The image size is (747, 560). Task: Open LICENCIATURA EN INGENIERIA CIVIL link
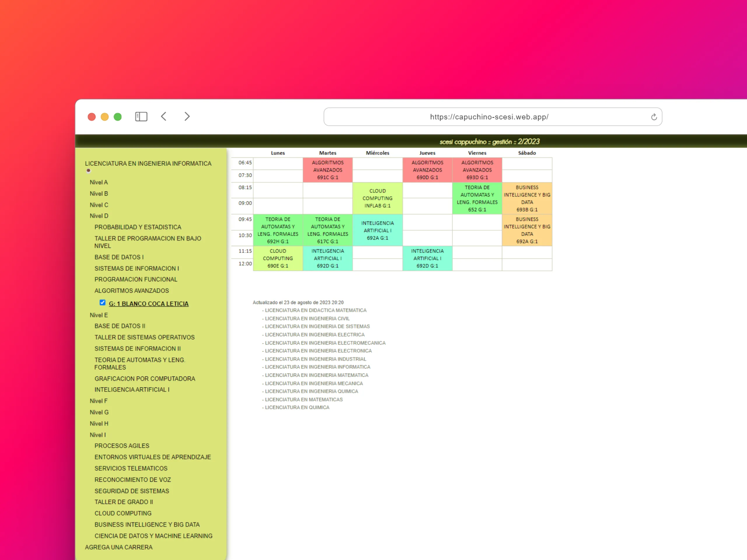point(307,318)
